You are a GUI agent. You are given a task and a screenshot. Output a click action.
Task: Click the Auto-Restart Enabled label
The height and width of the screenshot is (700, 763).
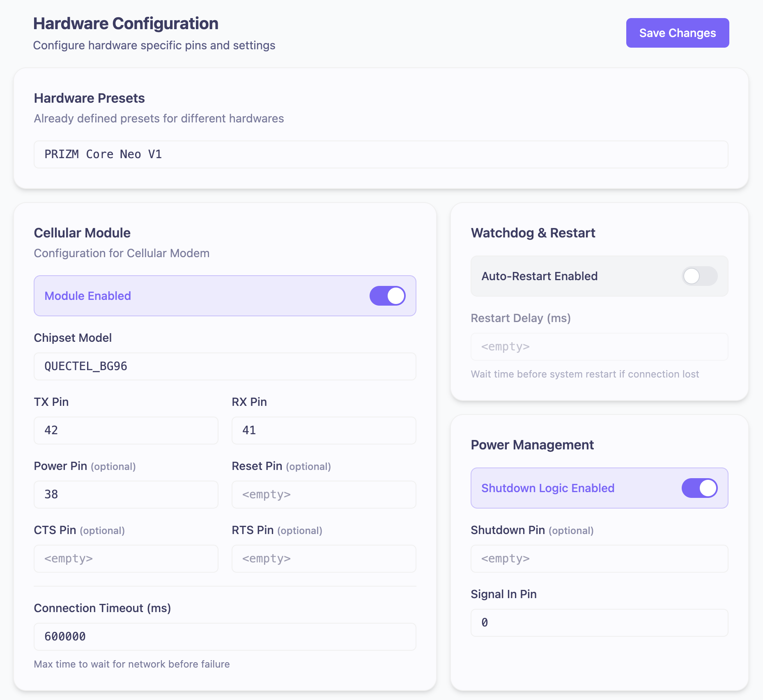tap(540, 276)
